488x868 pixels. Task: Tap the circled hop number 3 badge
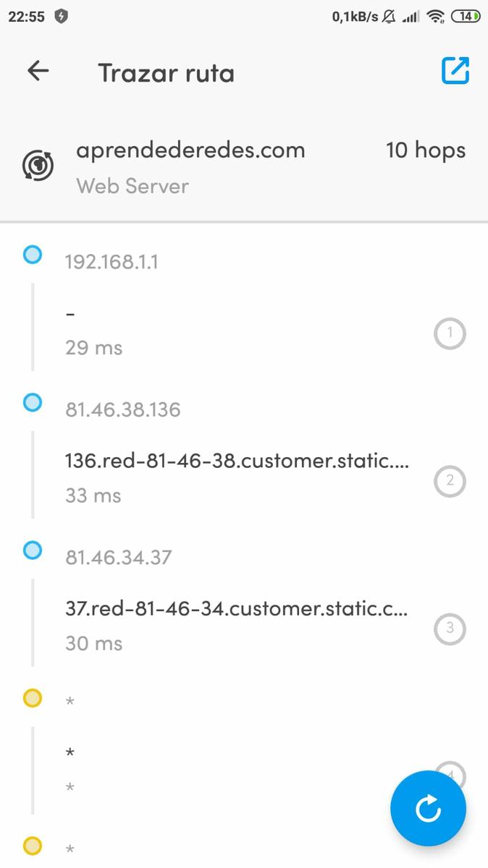point(450,629)
